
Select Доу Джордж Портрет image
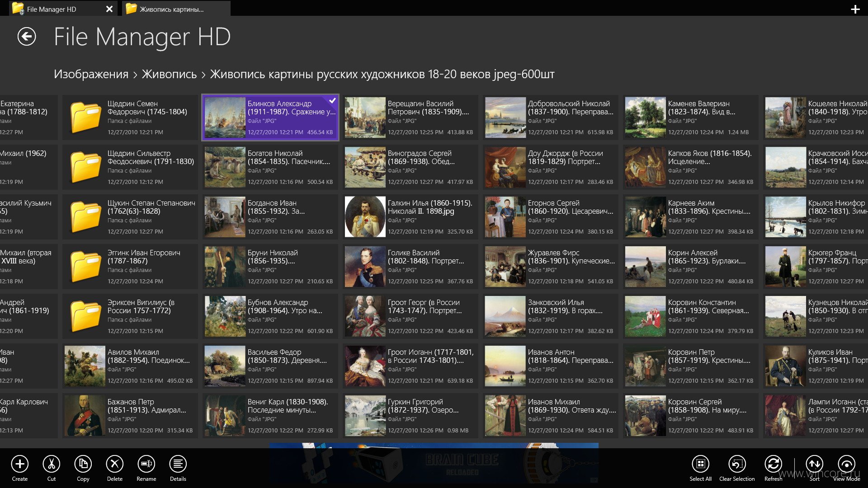click(551, 167)
